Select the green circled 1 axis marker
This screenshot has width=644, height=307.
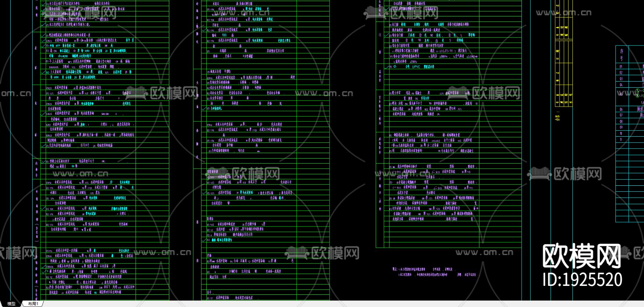point(637,91)
